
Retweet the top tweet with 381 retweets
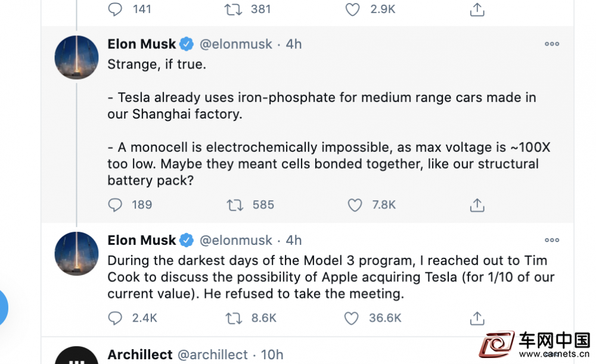(x=233, y=10)
